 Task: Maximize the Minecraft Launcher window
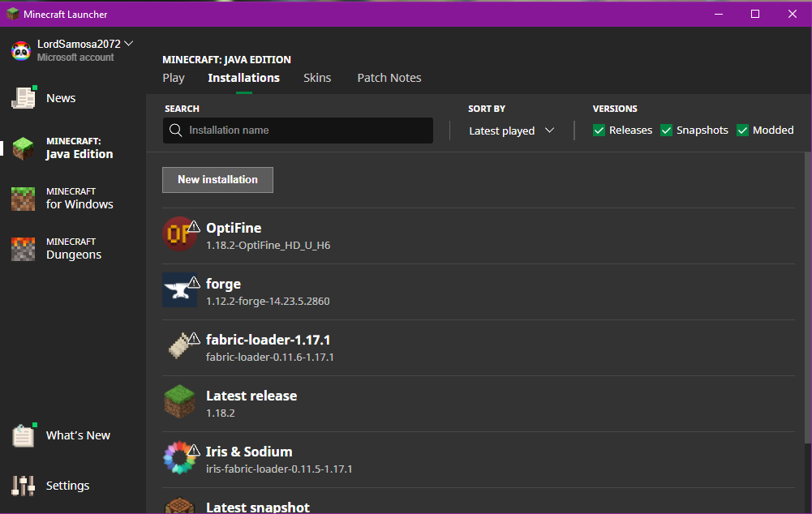click(755, 14)
